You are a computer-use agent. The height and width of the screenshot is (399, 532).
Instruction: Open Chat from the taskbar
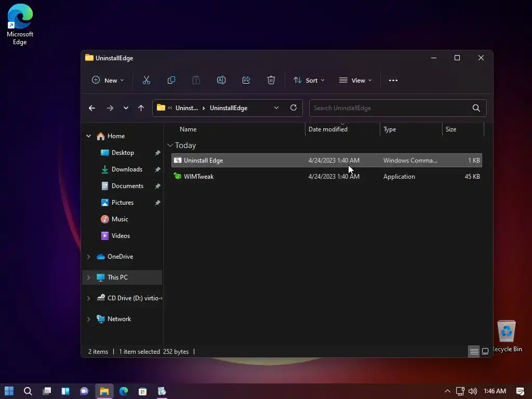click(x=84, y=391)
